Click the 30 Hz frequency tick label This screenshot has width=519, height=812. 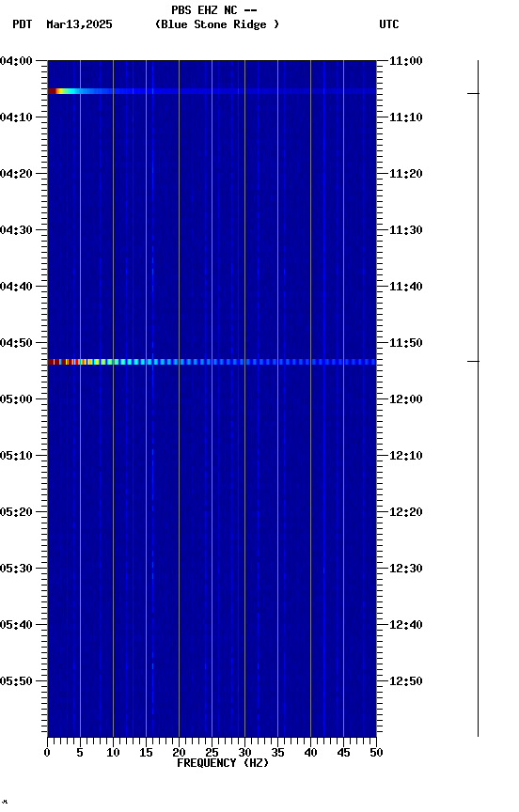tap(244, 753)
